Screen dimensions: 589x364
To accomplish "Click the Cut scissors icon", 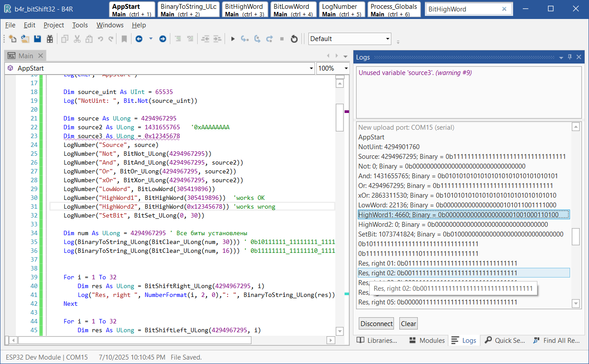I will [77, 39].
